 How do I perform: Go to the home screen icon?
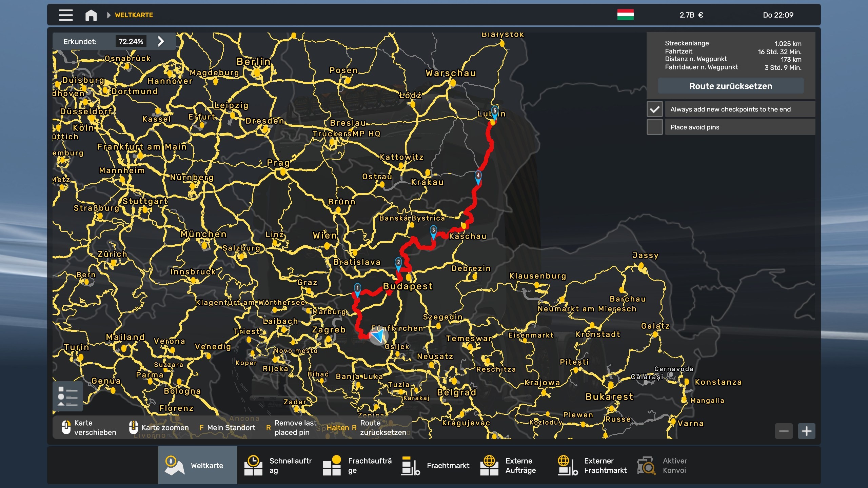[91, 15]
